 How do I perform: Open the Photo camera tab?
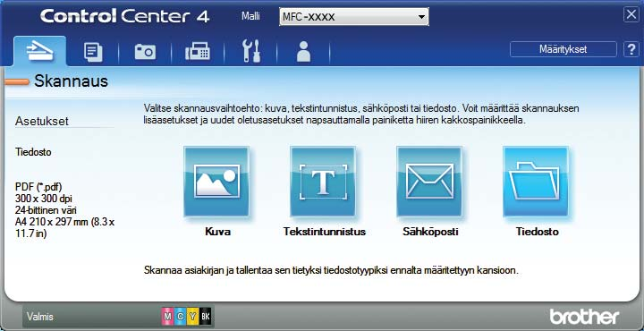click(x=146, y=53)
